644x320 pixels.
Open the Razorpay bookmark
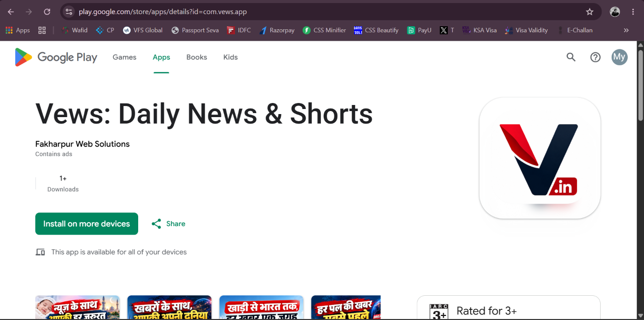pyautogui.click(x=276, y=30)
